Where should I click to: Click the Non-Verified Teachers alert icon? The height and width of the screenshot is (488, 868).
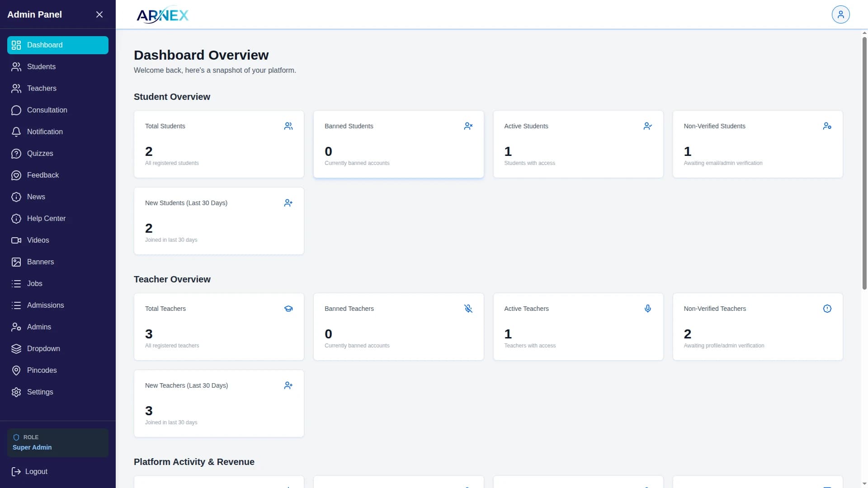[x=827, y=309]
